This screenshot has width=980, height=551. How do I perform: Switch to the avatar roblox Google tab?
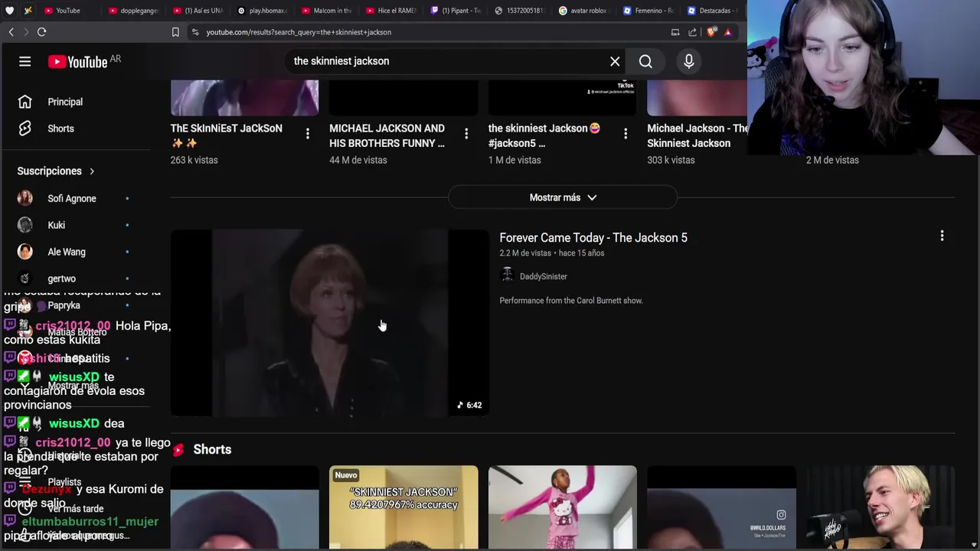[x=584, y=11]
